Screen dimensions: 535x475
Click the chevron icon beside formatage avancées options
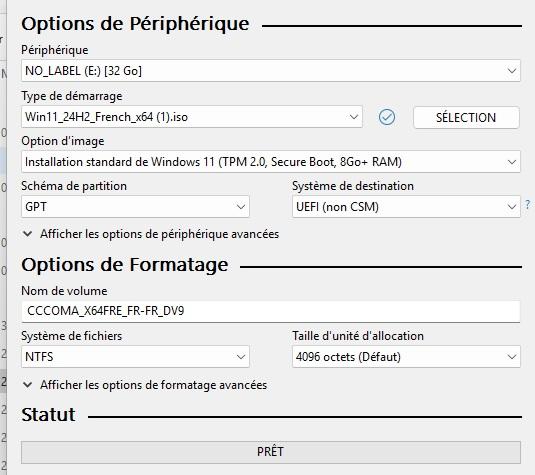(x=27, y=385)
